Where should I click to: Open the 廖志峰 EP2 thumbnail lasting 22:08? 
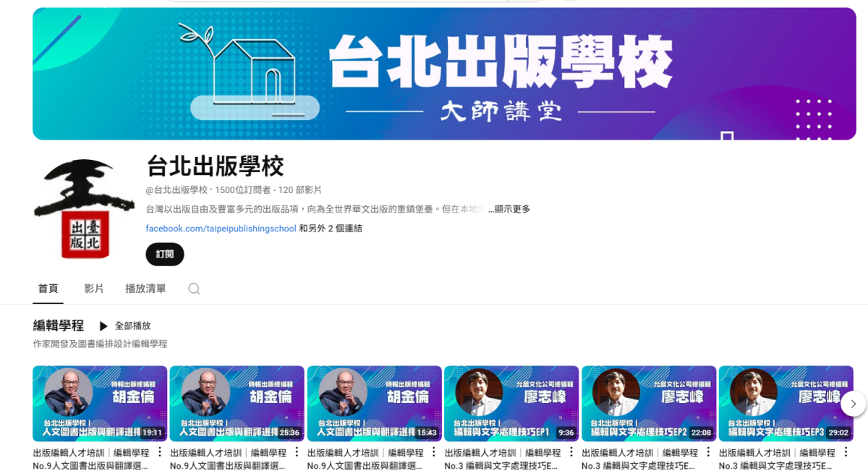(x=649, y=404)
